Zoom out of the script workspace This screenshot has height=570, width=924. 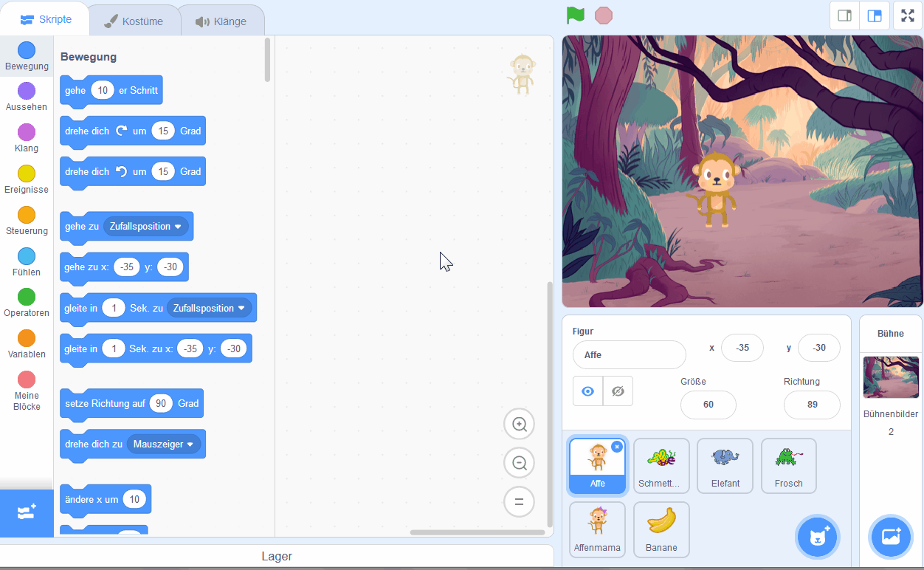[519, 463]
